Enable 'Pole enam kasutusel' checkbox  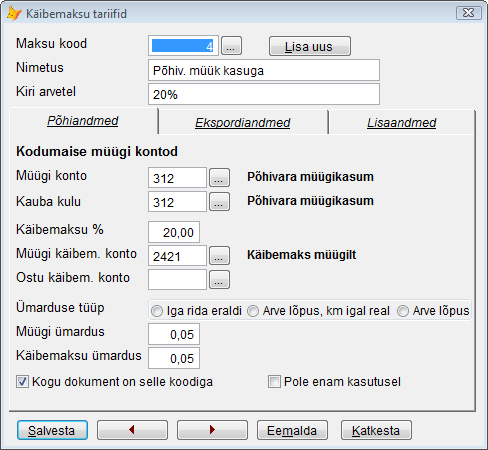pyautogui.click(x=274, y=382)
